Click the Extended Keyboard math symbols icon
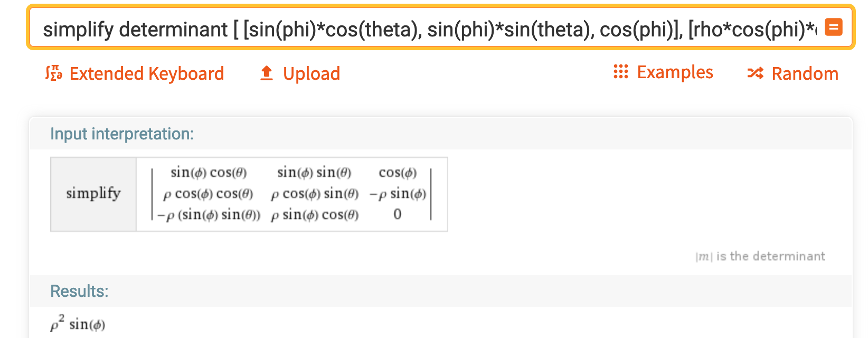The width and height of the screenshot is (868, 338). coord(54,73)
